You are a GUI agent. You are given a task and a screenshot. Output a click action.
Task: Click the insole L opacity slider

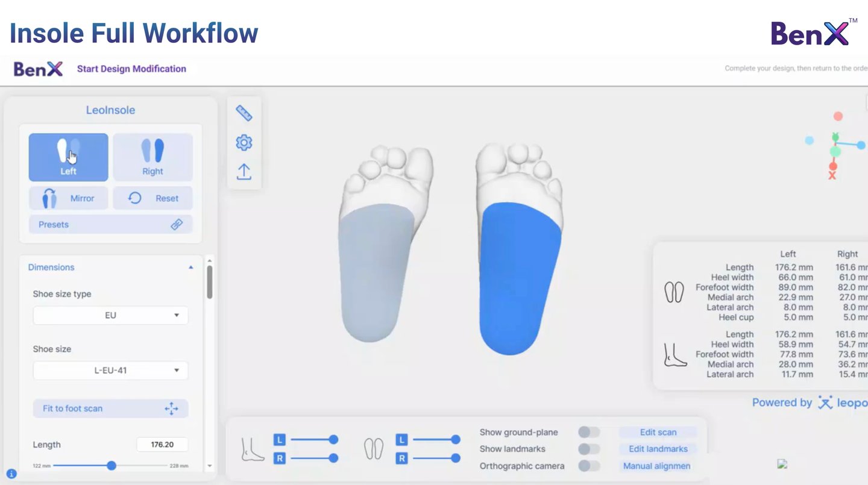point(436,440)
